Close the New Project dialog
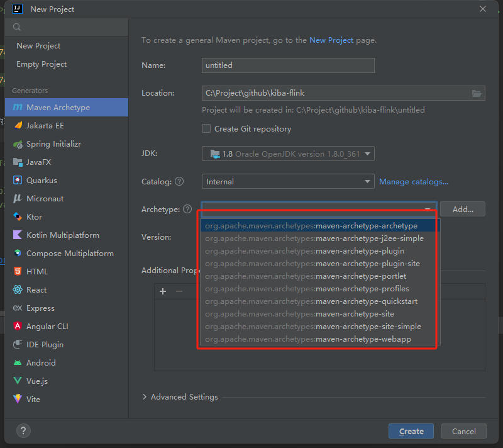Viewport: 503px width, 448px height. [x=483, y=9]
